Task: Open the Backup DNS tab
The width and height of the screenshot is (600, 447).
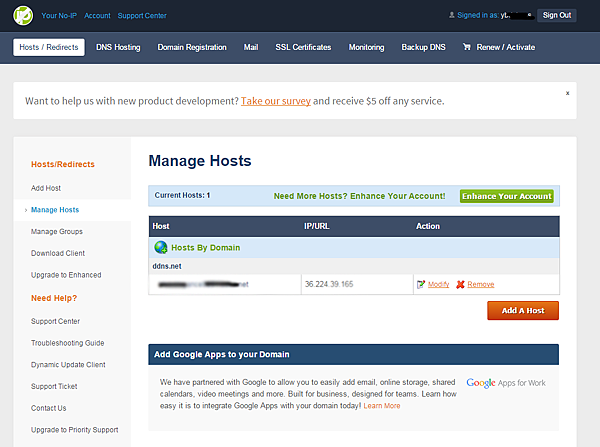Action: point(423,47)
